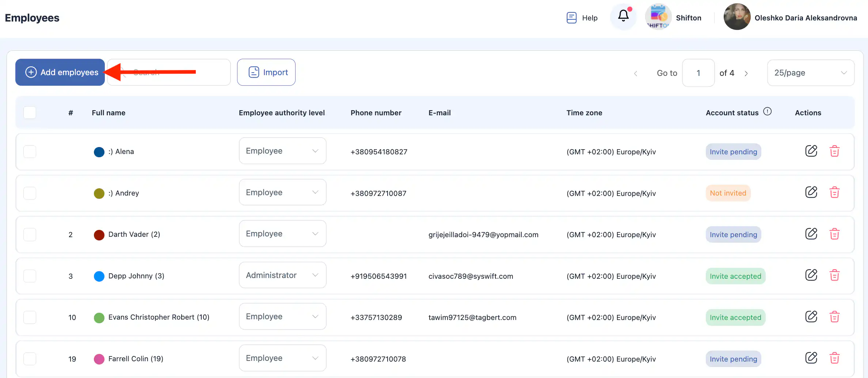Expand Depp Johnny's Administrator authority dropdown
Screen dimensions: 868x378
(282, 275)
